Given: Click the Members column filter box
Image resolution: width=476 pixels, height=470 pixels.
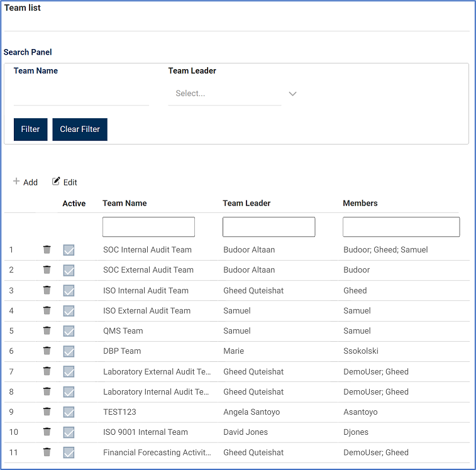Looking at the screenshot, I should pos(401,227).
